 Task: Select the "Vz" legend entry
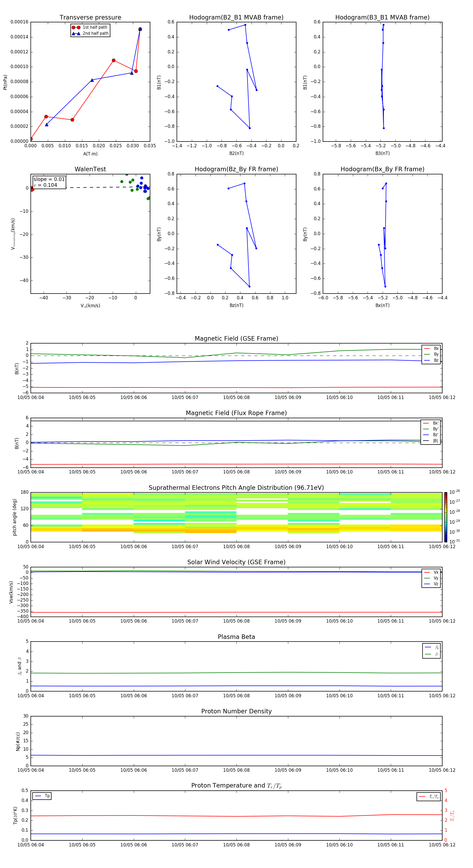pos(431,584)
